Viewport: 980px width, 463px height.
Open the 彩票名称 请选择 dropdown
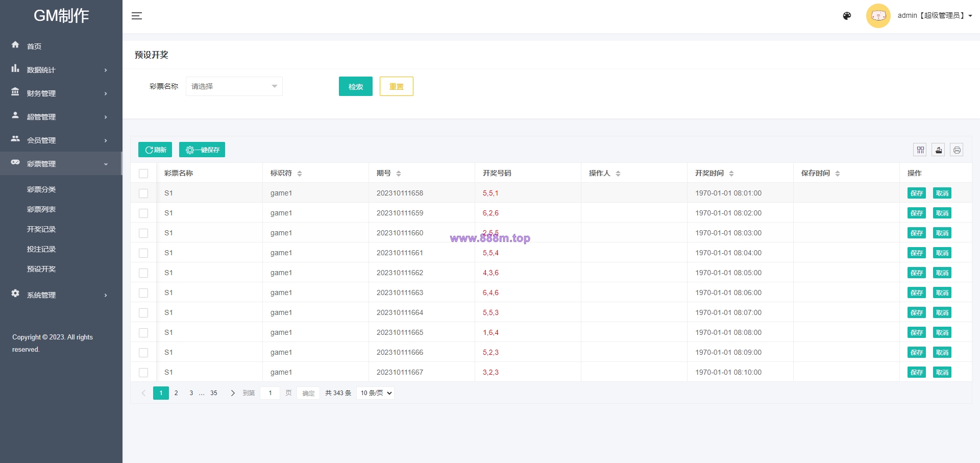tap(234, 86)
